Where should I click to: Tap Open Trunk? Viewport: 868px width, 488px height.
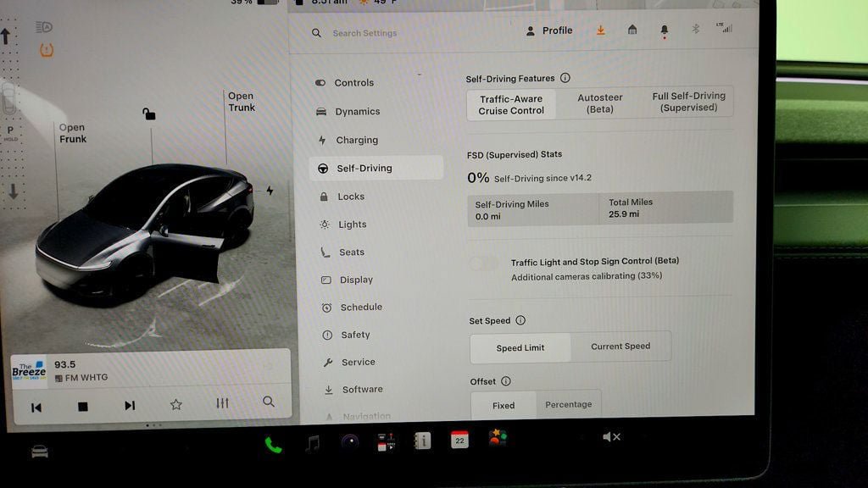click(x=242, y=102)
